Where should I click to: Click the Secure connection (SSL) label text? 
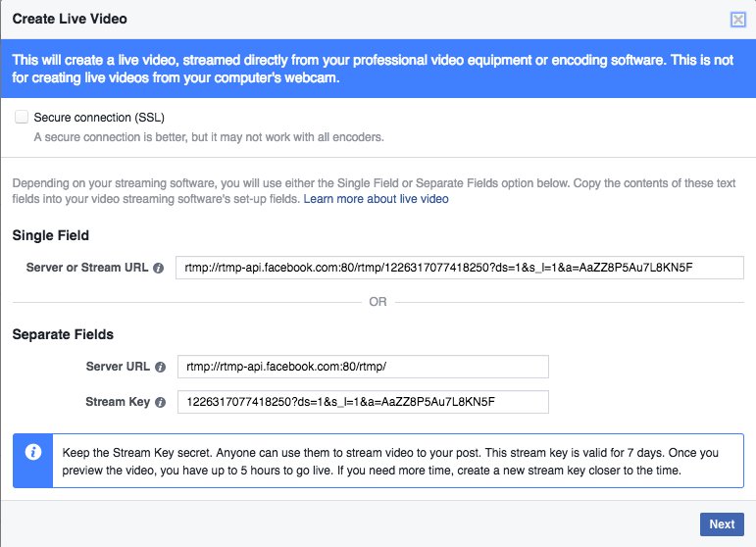point(99,117)
